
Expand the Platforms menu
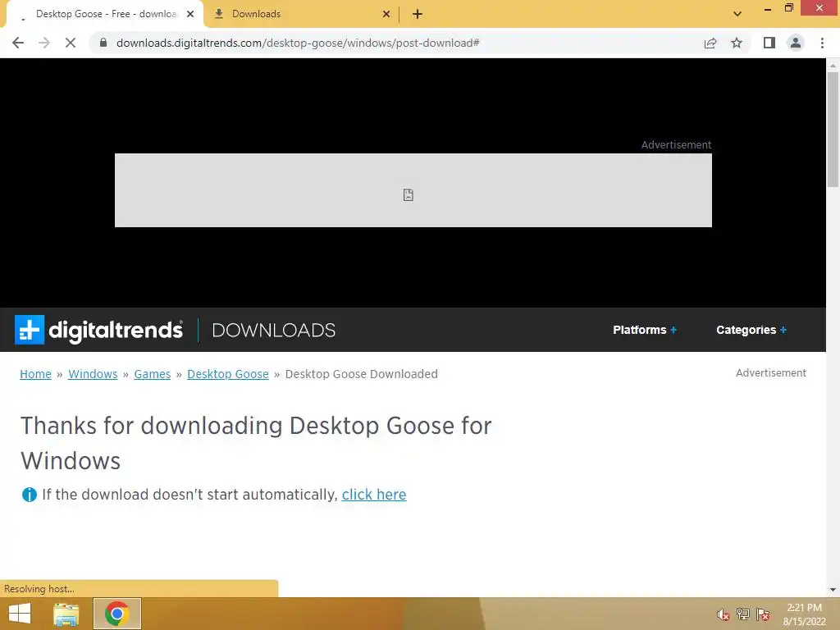click(x=645, y=330)
